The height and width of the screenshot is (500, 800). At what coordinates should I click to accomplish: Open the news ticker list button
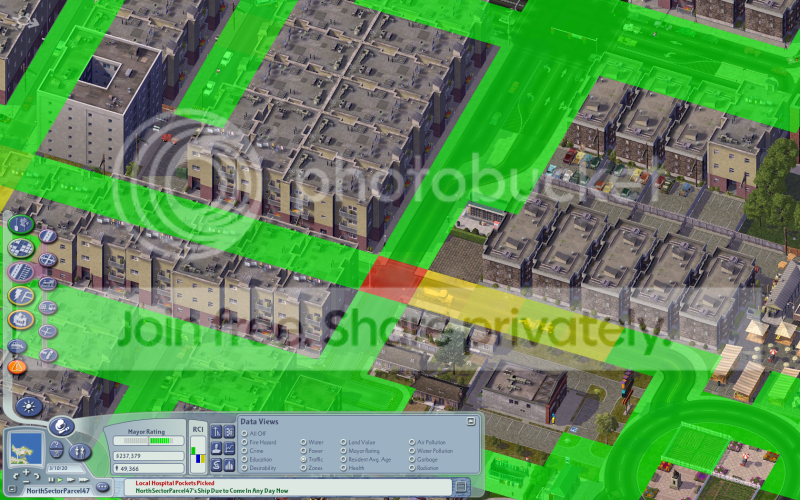pos(461,487)
